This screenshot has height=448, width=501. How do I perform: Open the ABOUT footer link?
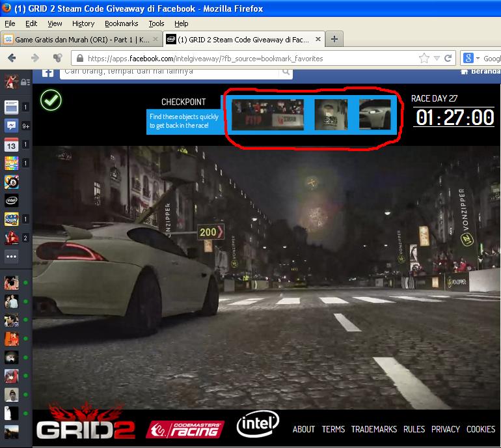(x=304, y=429)
